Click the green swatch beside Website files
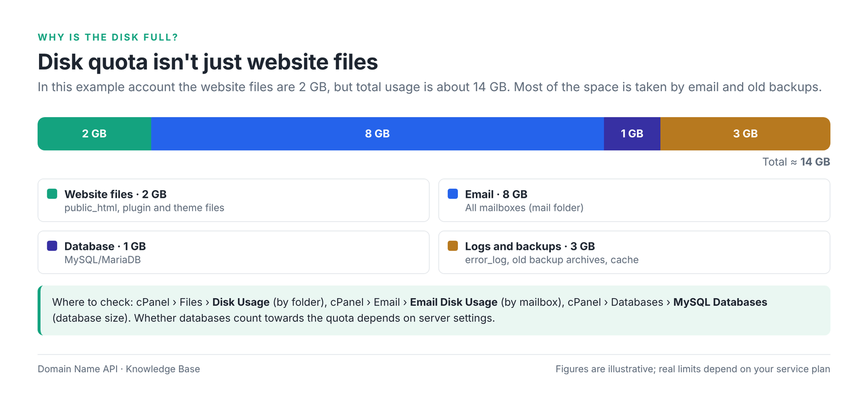The height and width of the screenshot is (407, 868). (52, 194)
